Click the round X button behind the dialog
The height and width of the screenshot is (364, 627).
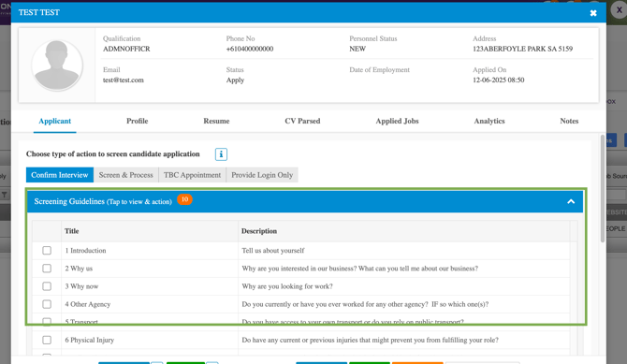(x=619, y=10)
